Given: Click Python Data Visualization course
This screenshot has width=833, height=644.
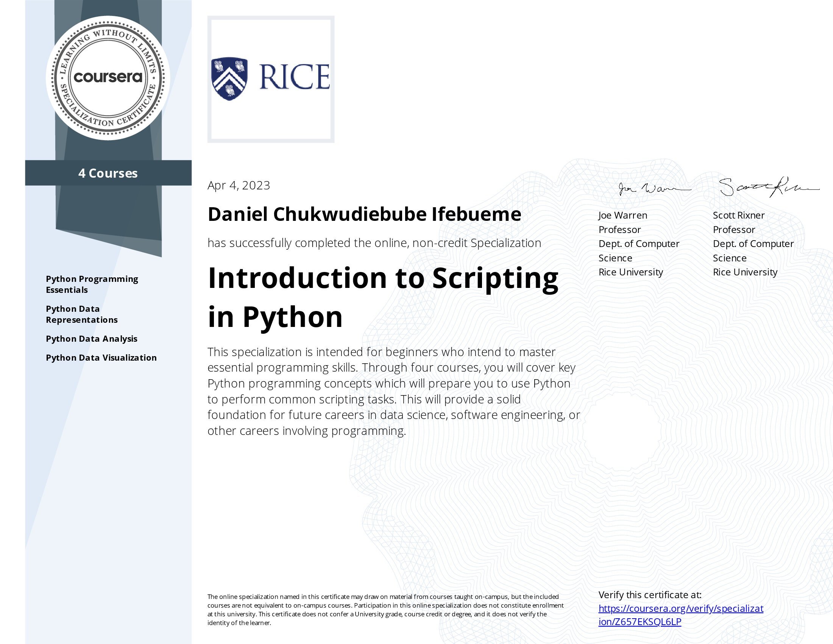Looking at the screenshot, I should point(101,358).
